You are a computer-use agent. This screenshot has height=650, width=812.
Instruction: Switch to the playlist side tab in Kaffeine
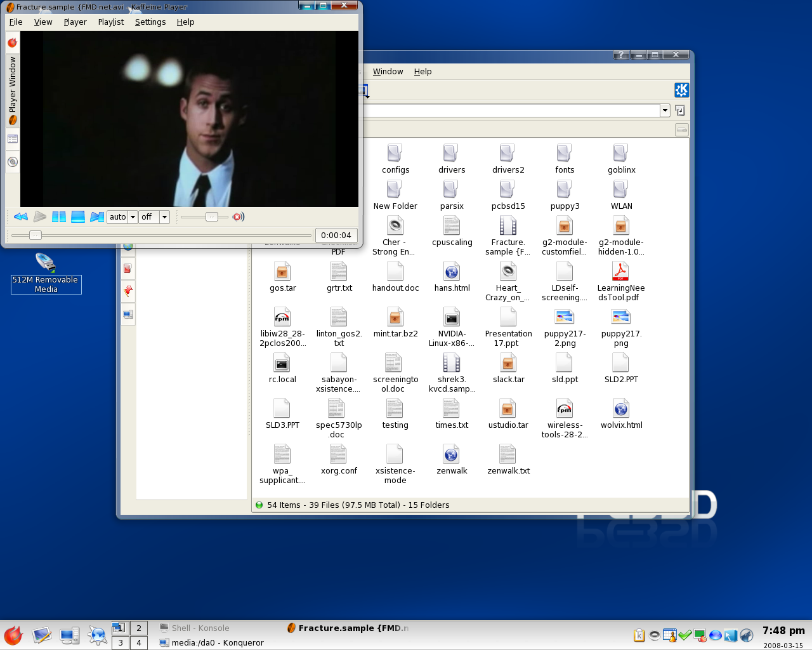click(x=12, y=139)
